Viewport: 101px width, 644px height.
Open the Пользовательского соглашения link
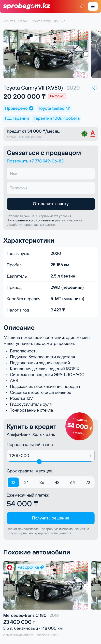pos(30,220)
